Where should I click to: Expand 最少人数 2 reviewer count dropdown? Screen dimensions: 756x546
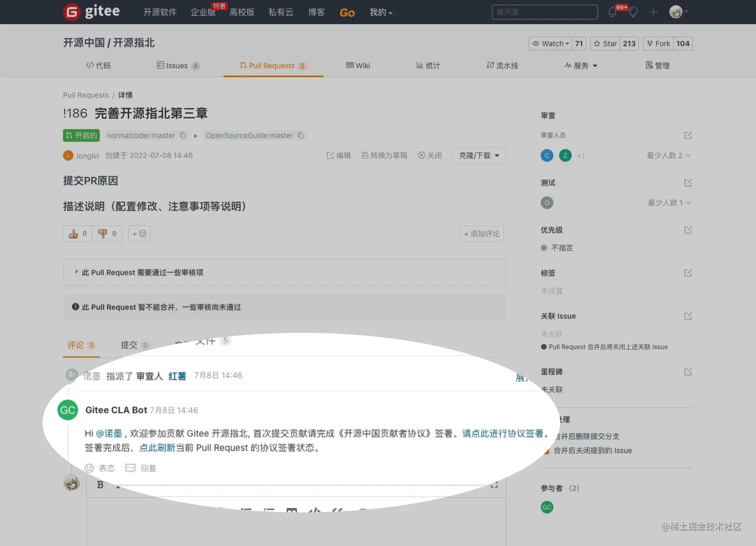(x=669, y=155)
